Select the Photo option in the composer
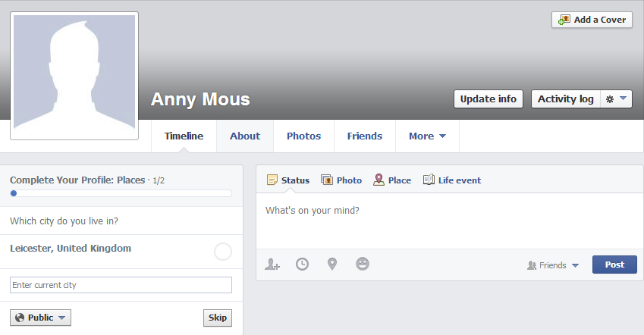Image resolution: width=644 pixels, height=335 pixels. pos(341,180)
